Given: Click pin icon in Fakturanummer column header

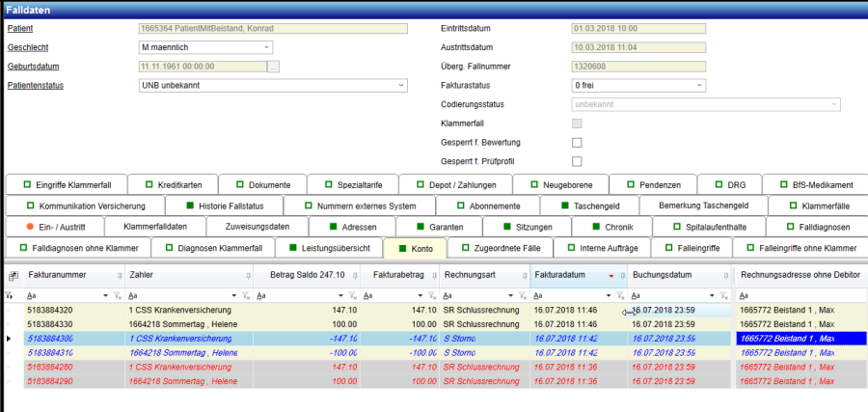Looking at the screenshot, I should pos(119,276).
